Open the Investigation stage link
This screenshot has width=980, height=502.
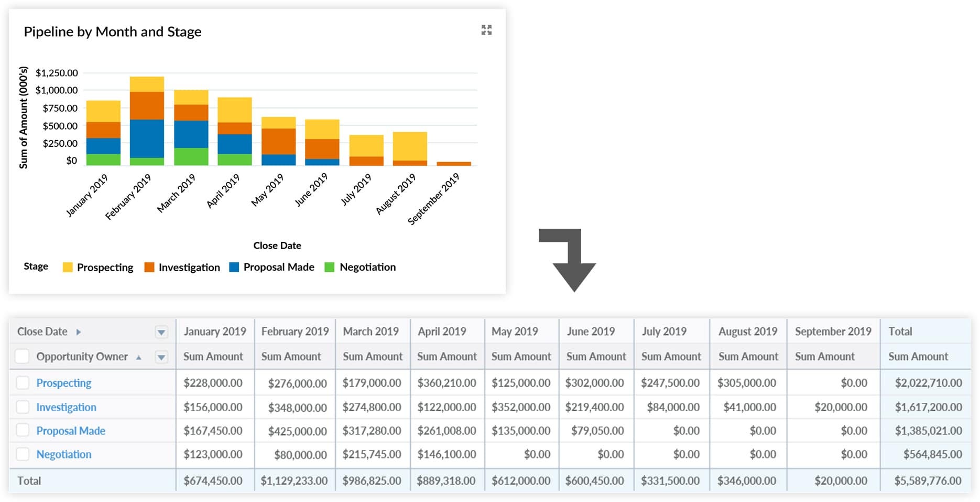66,407
